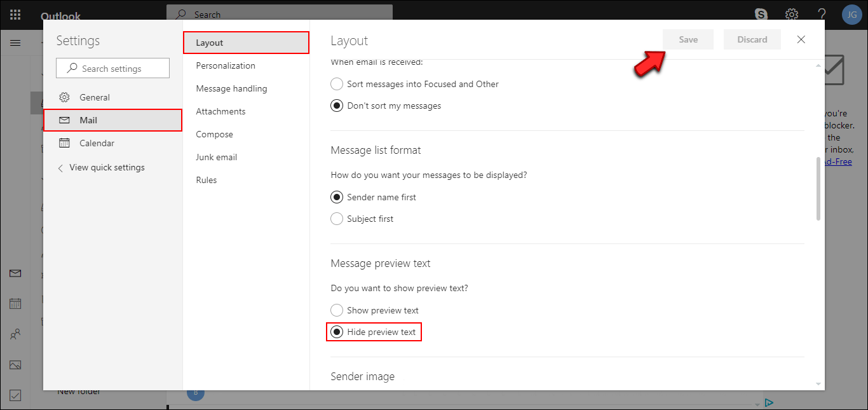Click the Message list format heading

point(376,150)
